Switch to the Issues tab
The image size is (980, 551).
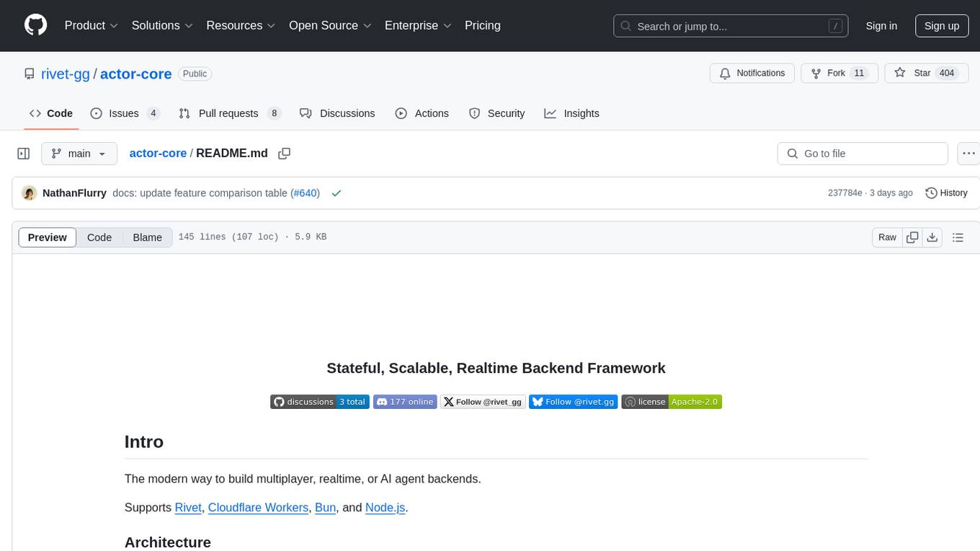pyautogui.click(x=125, y=113)
